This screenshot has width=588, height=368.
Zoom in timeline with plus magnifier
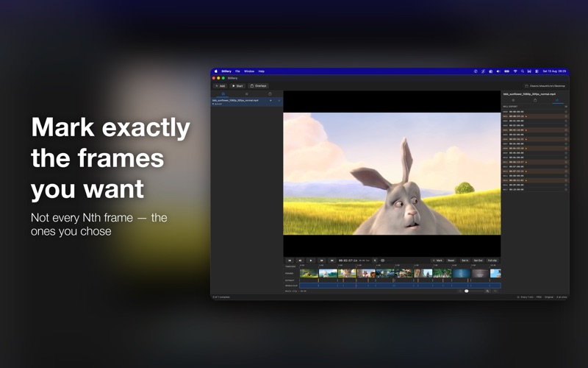pyautogui.click(x=487, y=291)
